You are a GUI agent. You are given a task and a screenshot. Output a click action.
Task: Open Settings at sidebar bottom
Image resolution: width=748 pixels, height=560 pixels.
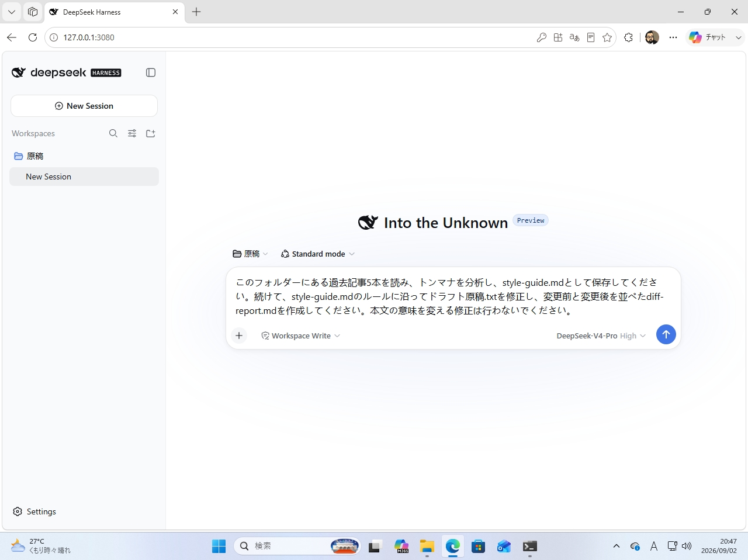click(x=34, y=511)
